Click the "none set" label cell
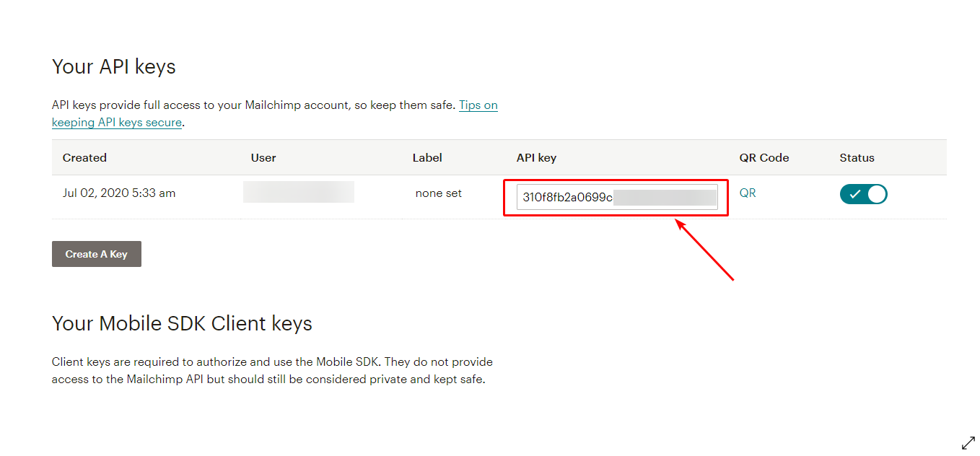This screenshot has height=456, width=980. (x=439, y=193)
